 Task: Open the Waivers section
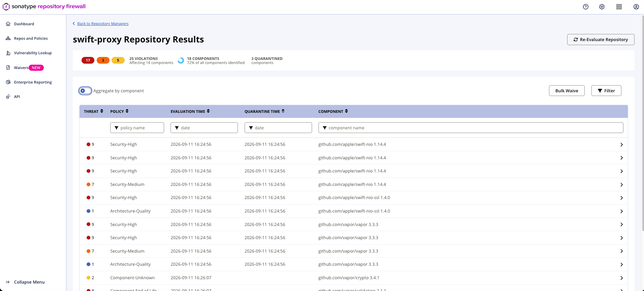[x=21, y=68]
